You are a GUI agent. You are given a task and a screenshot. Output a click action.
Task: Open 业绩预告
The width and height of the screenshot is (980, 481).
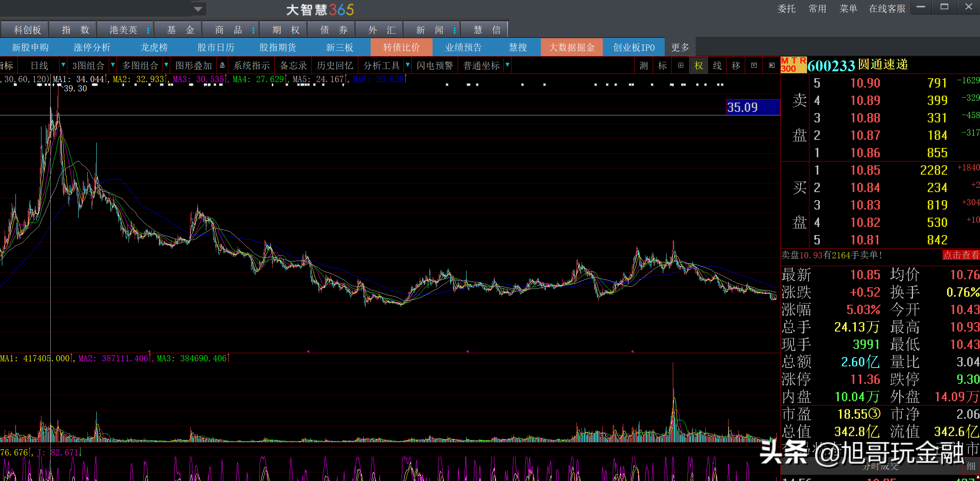(463, 47)
